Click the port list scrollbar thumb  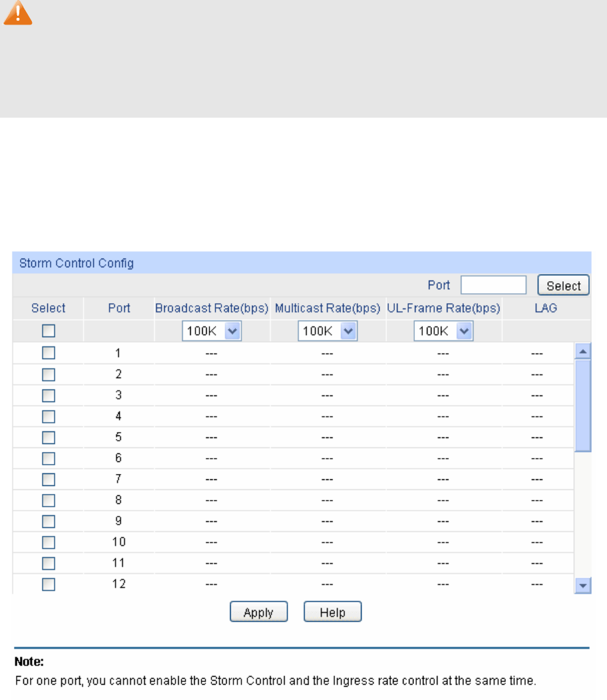click(x=583, y=406)
